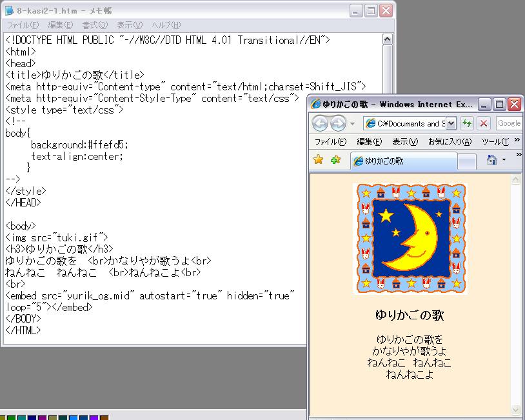Maximize the Notepad window

371,11
